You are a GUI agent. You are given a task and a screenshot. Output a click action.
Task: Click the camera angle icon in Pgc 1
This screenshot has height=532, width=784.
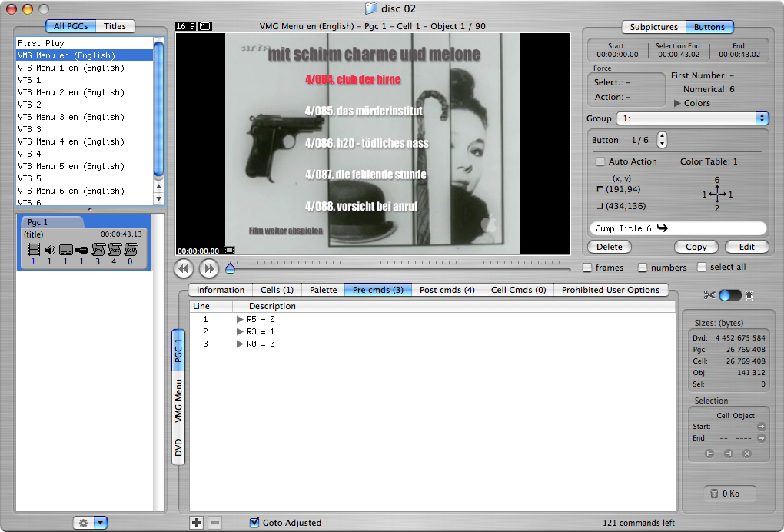pos(81,250)
